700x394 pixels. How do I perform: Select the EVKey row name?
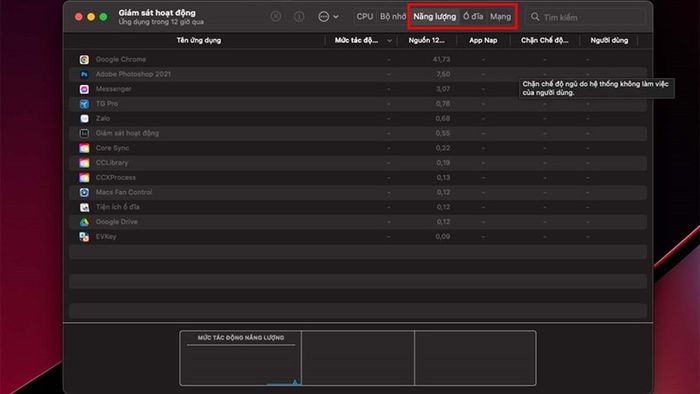click(x=106, y=236)
